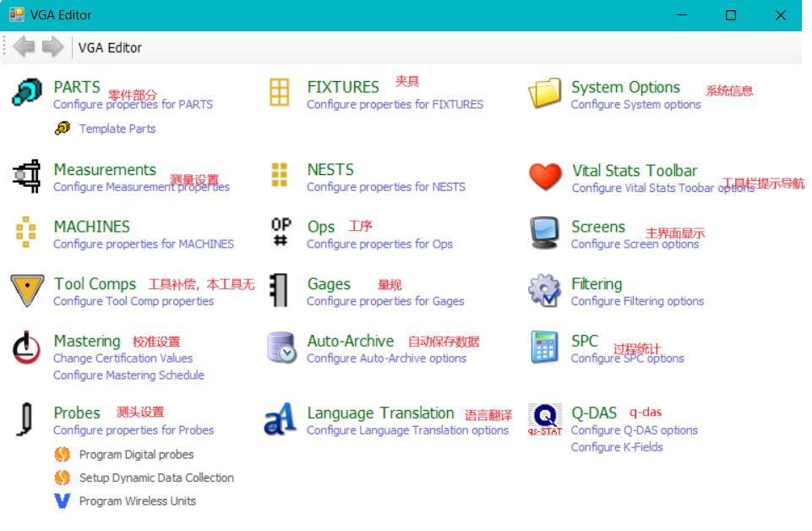Open 'Configure K-Fields' link
The height and width of the screenshot is (531, 812).
617,447
